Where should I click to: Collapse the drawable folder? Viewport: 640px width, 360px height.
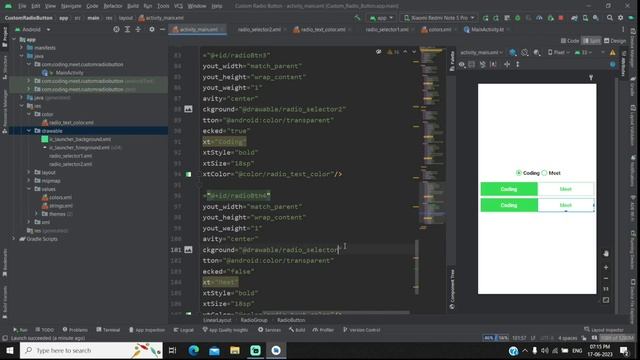click(29, 131)
